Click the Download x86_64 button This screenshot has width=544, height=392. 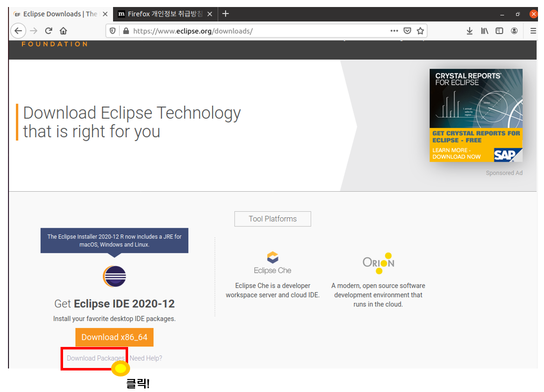pyautogui.click(x=115, y=337)
